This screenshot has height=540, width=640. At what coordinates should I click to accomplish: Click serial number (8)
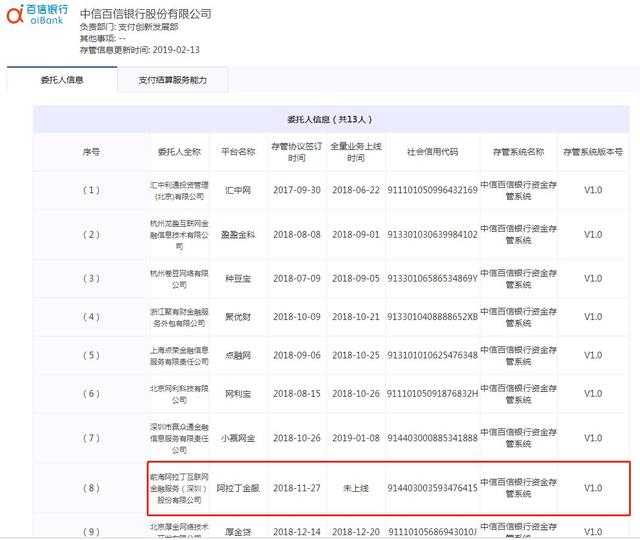coord(91,488)
